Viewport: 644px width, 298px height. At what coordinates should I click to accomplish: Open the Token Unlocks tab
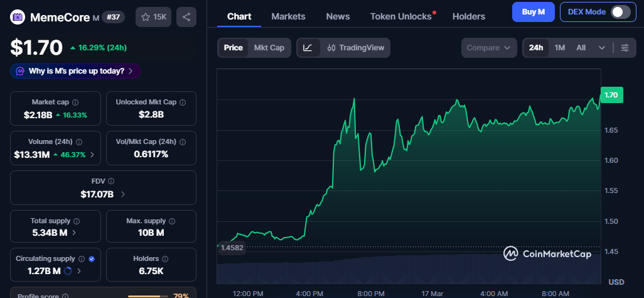pos(401,16)
